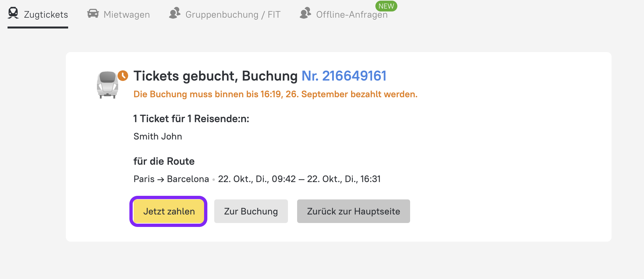
Task: Click the arrival time 16:31
Action: click(370, 179)
